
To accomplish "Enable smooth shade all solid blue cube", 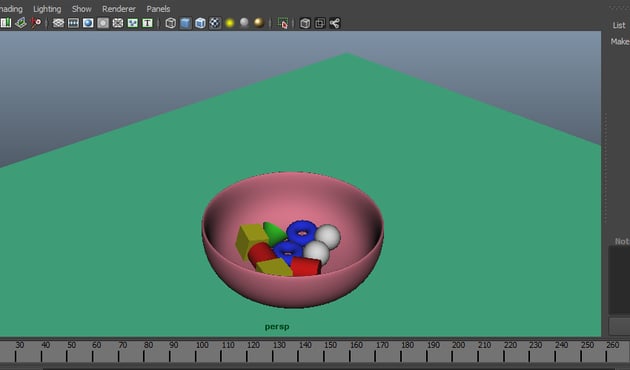I will pos(185,23).
